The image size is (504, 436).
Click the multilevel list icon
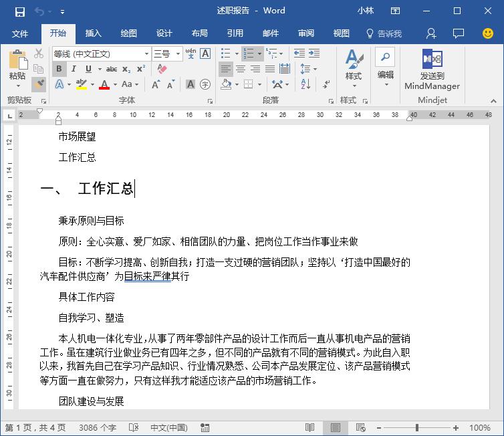coord(271,53)
